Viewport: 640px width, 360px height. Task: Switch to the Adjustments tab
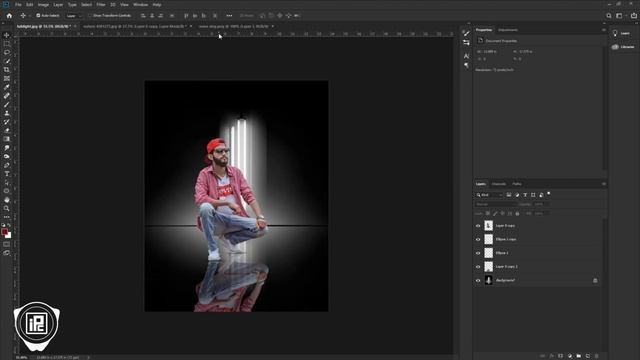pos(508,30)
